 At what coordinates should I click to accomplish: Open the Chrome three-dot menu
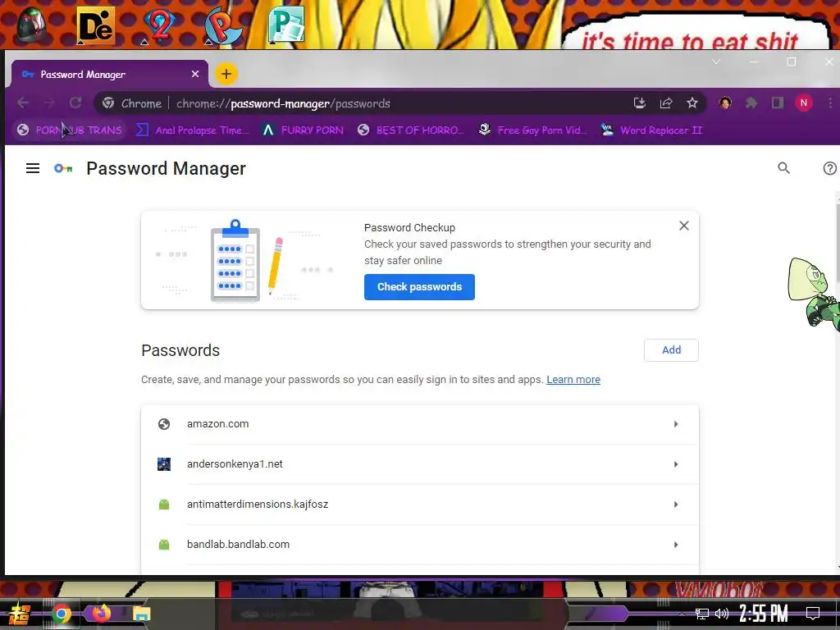[830, 103]
